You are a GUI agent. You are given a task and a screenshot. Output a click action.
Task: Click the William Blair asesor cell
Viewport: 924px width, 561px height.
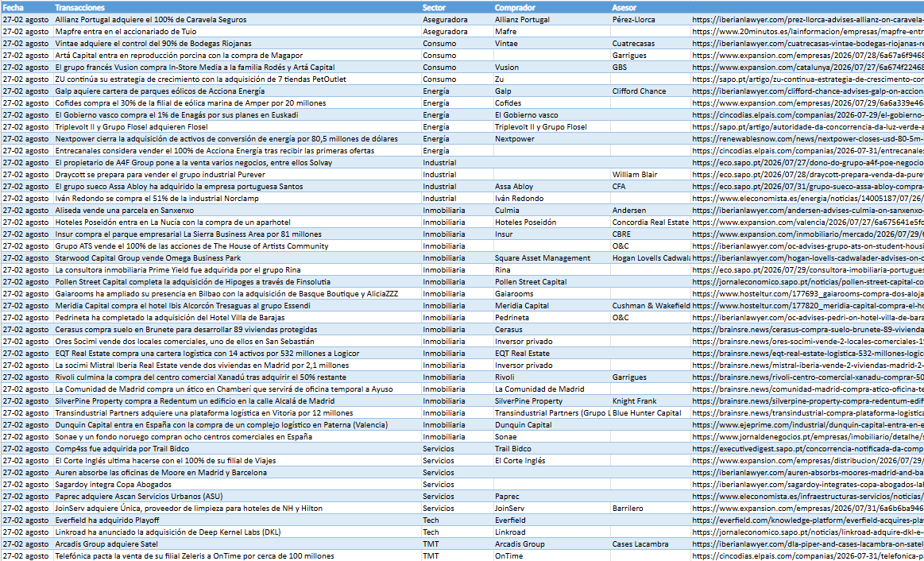click(651, 175)
